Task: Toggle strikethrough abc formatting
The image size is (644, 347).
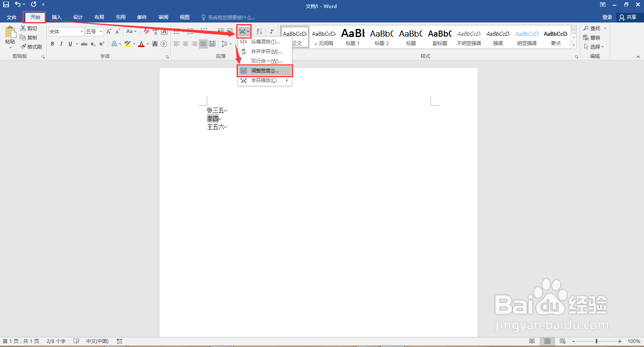Action: (x=84, y=44)
